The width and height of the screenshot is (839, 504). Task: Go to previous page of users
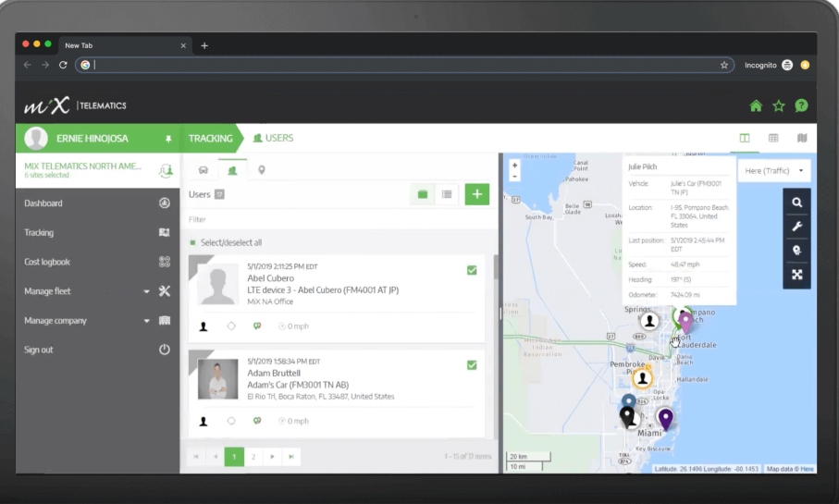[216, 457]
